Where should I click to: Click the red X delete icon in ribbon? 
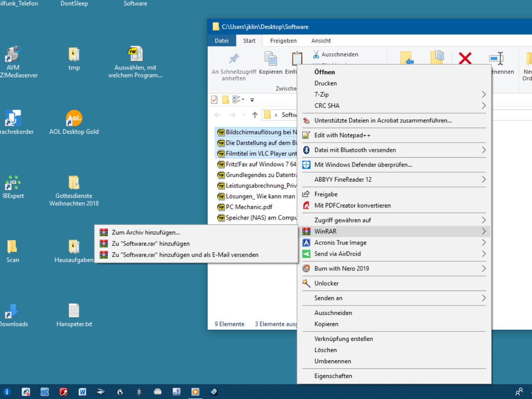tap(465, 58)
